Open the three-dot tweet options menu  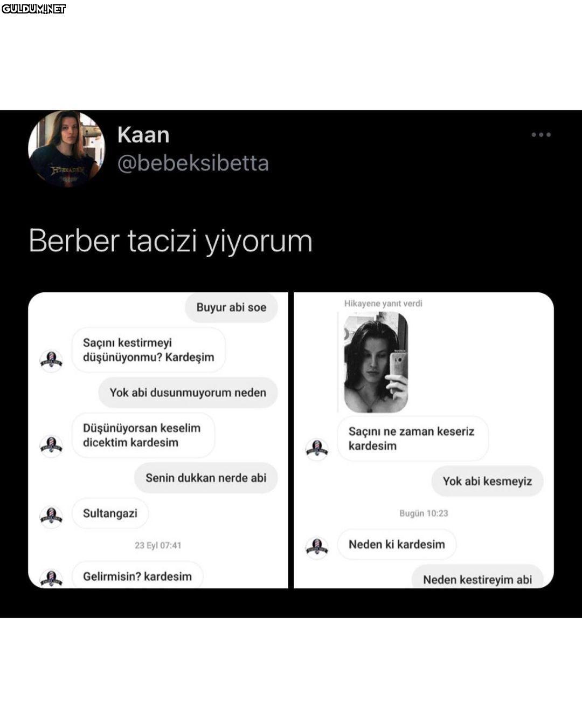[541, 135]
